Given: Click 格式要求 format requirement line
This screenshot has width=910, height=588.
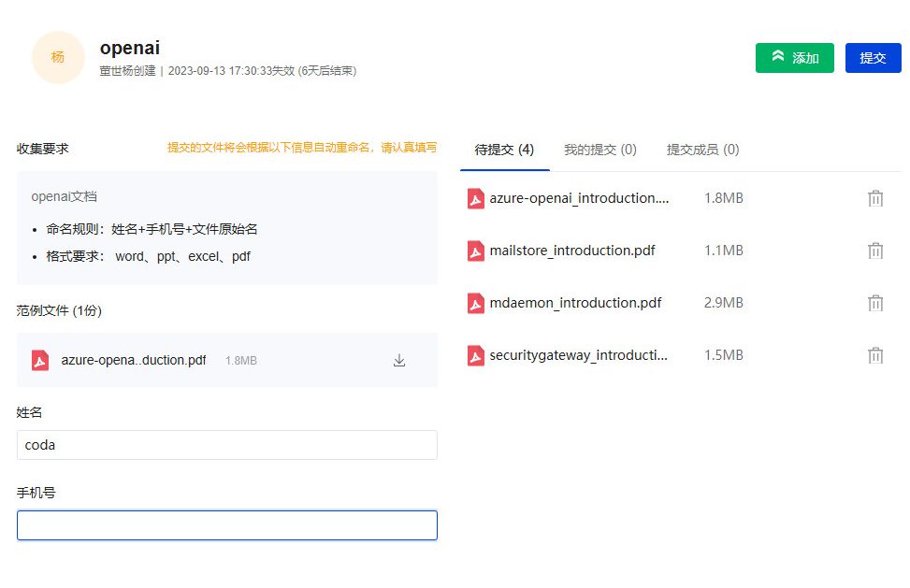Looking at the screenshot, I should pyautogui.click(x=148, y=256).
